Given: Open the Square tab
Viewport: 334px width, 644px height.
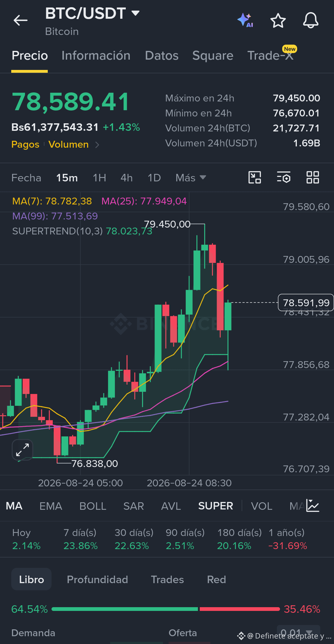Looking at the screenshot, I should click(x=213, y=56).
